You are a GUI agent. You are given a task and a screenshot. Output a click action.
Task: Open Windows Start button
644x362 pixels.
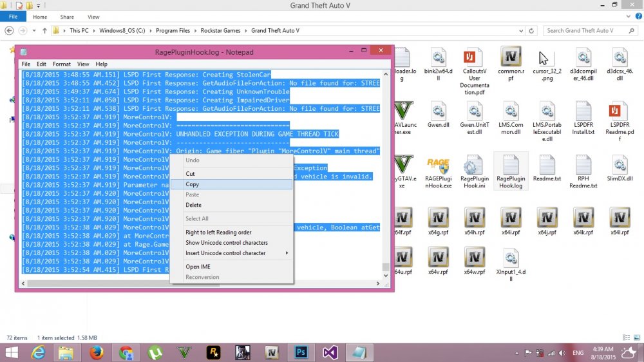[x=12, y=353]
